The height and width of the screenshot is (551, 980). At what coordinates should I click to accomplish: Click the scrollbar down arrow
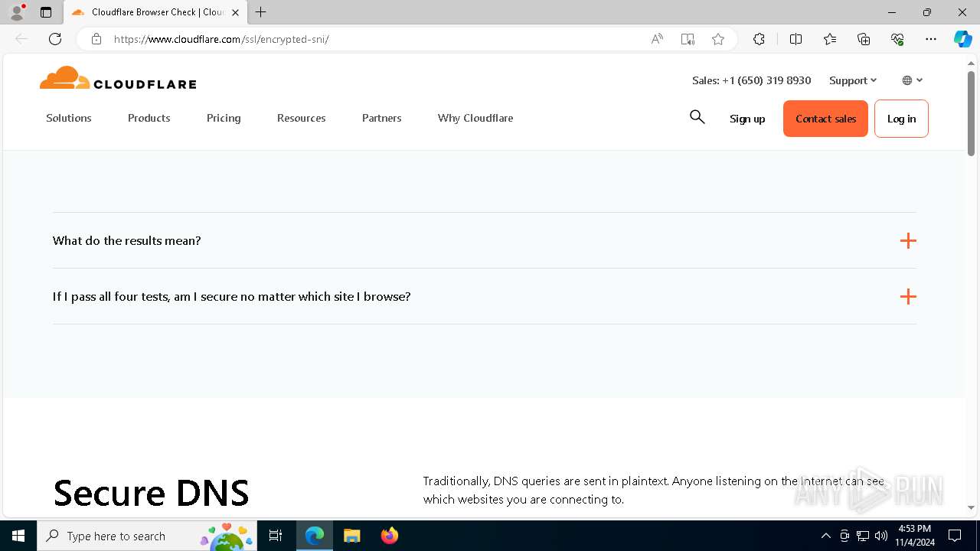971,507
